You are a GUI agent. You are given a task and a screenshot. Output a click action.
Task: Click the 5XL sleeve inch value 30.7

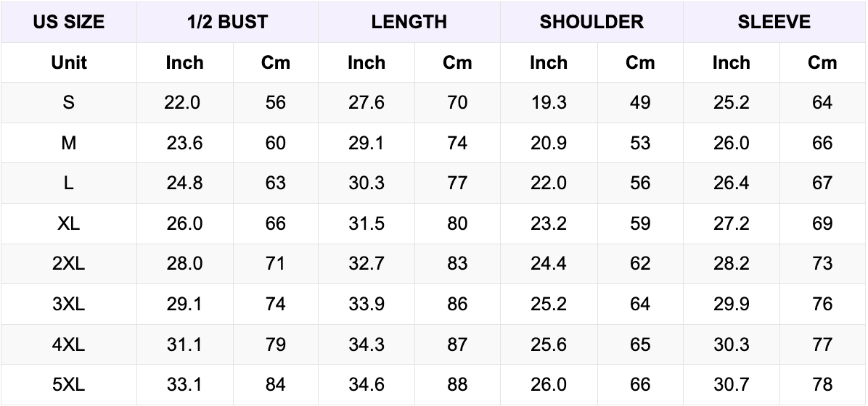point(731,385)
